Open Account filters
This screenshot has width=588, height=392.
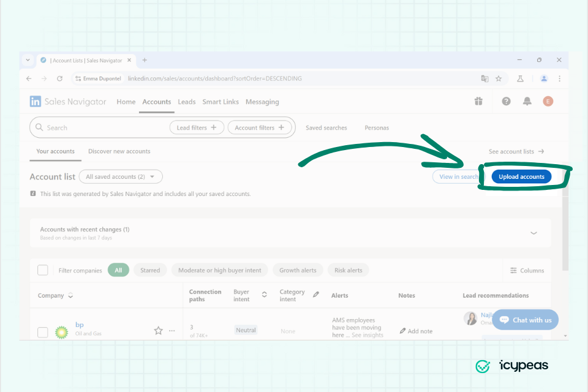(260, 127)
